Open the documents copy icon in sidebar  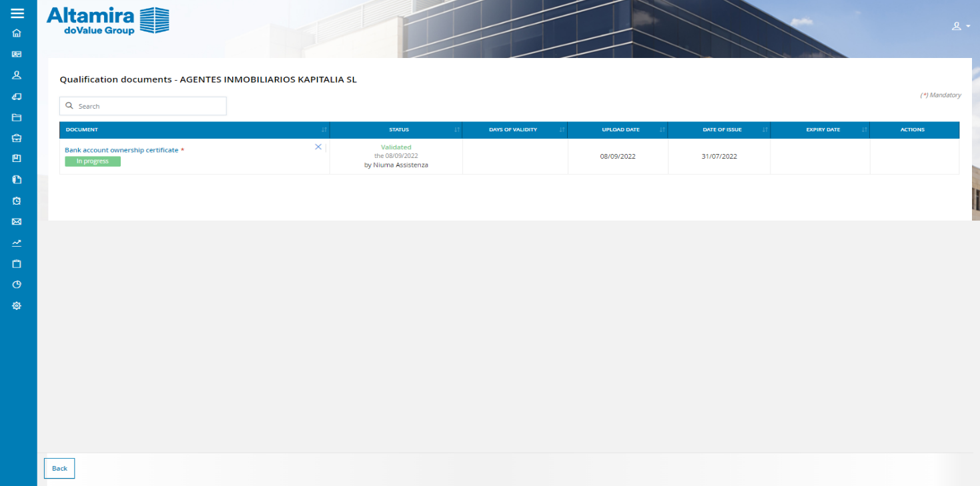(17, 179)
